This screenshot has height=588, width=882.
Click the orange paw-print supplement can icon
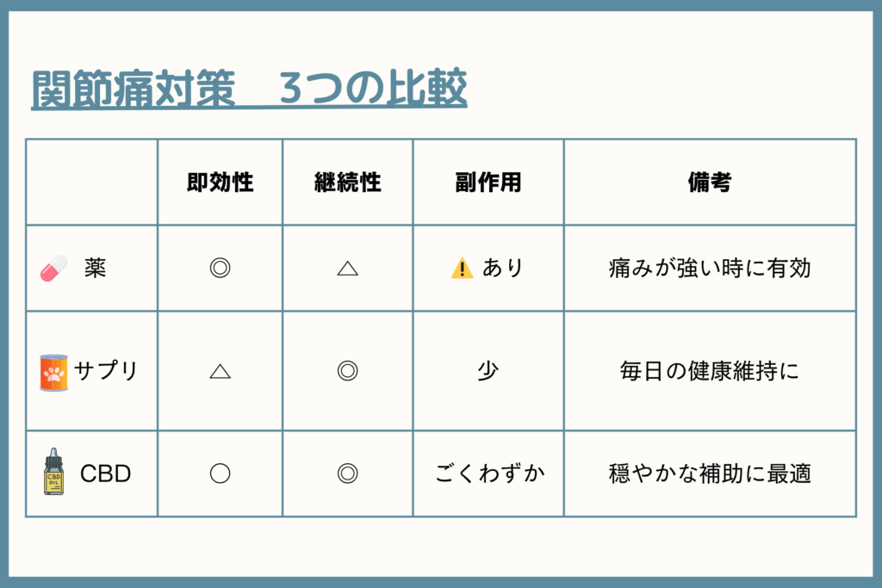pyautogui.click(x=53, y=372)
